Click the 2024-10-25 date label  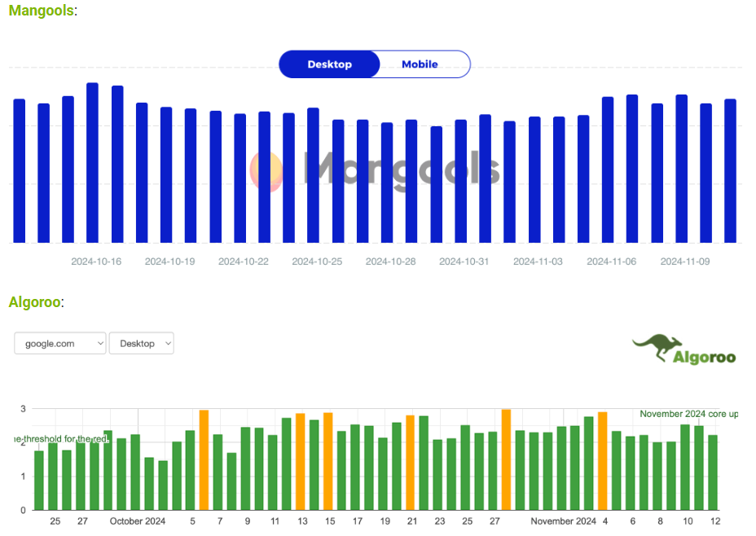pyautogui.click(x=317, y=261)
